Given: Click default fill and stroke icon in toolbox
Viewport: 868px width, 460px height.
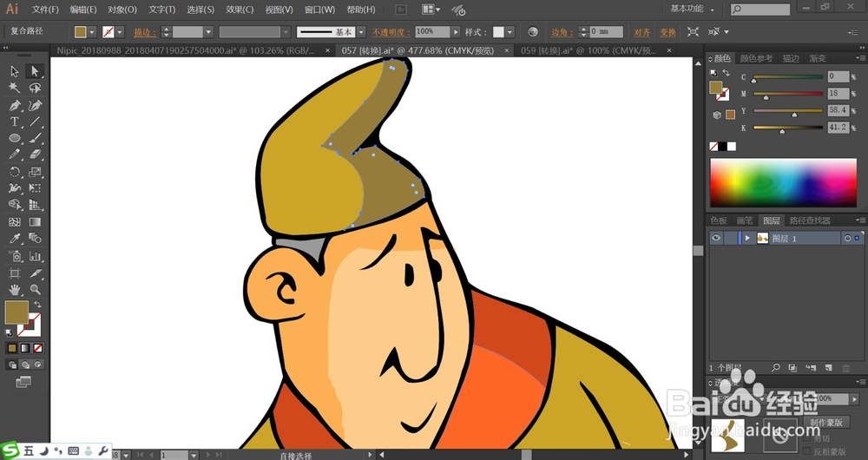Looking at the screenshot, I should click(9, 332).
